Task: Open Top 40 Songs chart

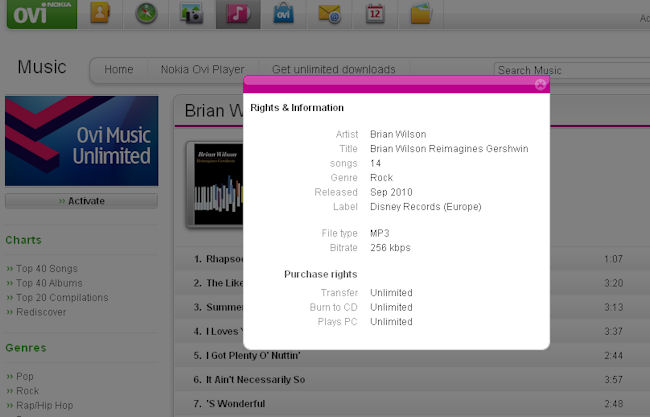Action: tap(46, 269)
